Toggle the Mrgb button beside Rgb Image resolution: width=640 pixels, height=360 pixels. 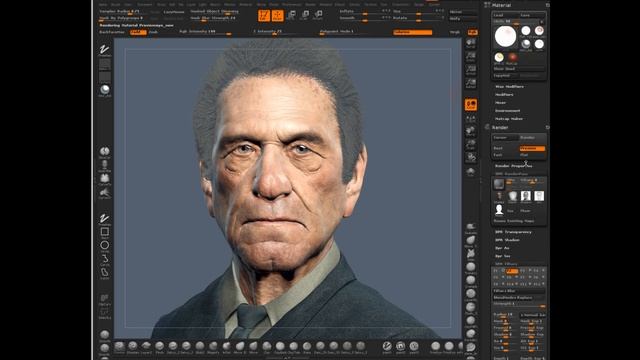click(x=454, y=32)
